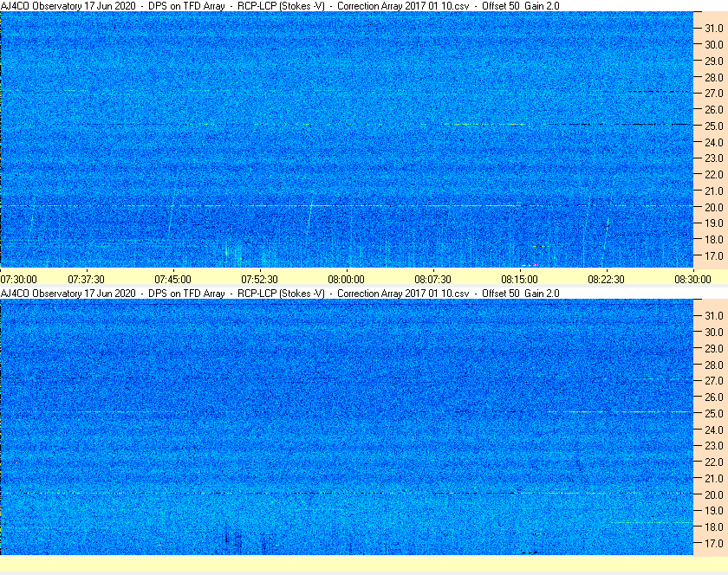Click 'AJ4CO Observatory 17 Jun 2020' in upper title

point(68,6)
